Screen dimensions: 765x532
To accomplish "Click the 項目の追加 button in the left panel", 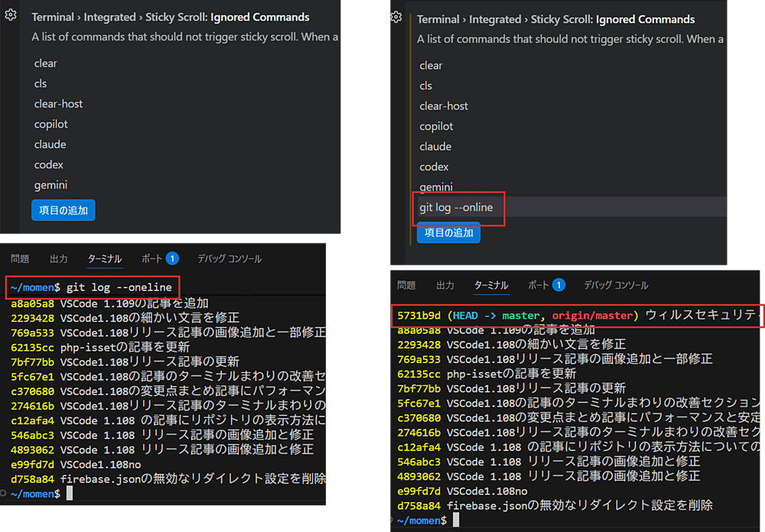I will click(63, 210).
